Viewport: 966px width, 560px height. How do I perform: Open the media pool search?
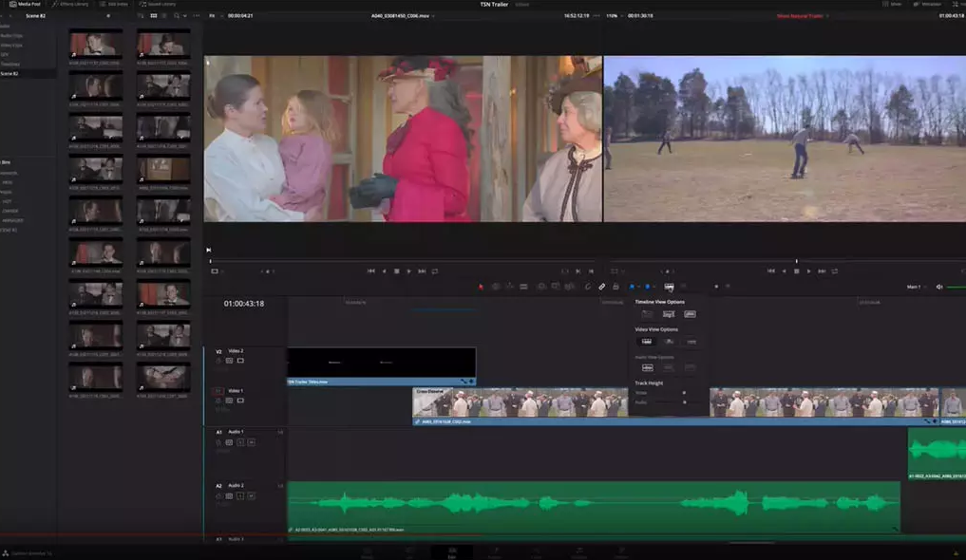coord(176,15)
